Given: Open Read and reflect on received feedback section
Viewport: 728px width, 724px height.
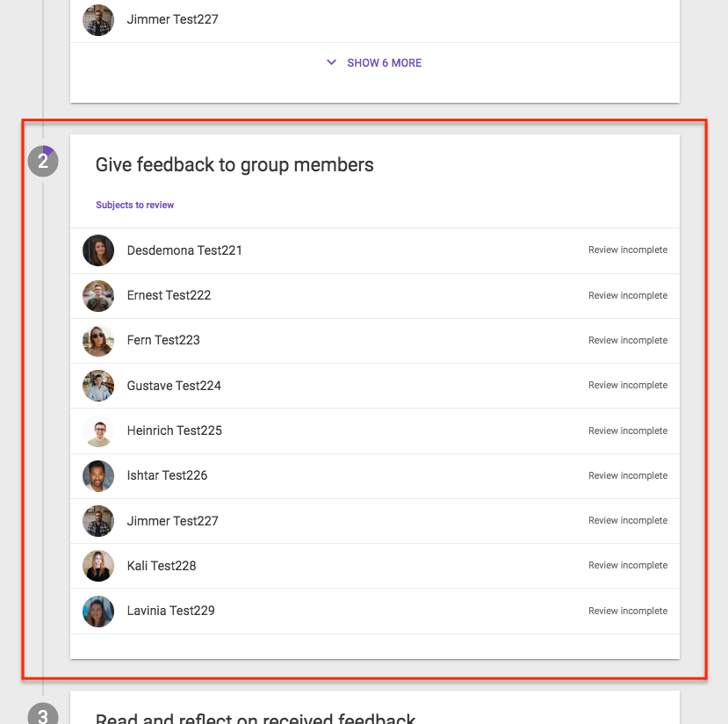Looking at the screenshot, I should point(256,718).
